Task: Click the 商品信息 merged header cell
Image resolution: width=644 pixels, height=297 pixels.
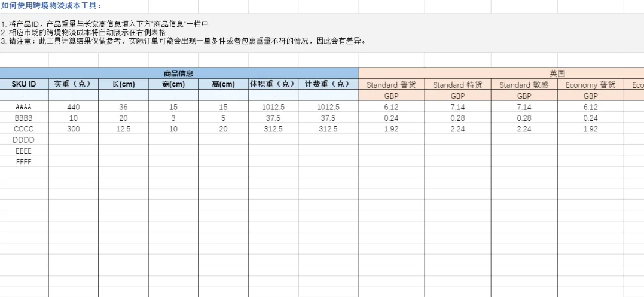Action: click(x=179, y=74)
